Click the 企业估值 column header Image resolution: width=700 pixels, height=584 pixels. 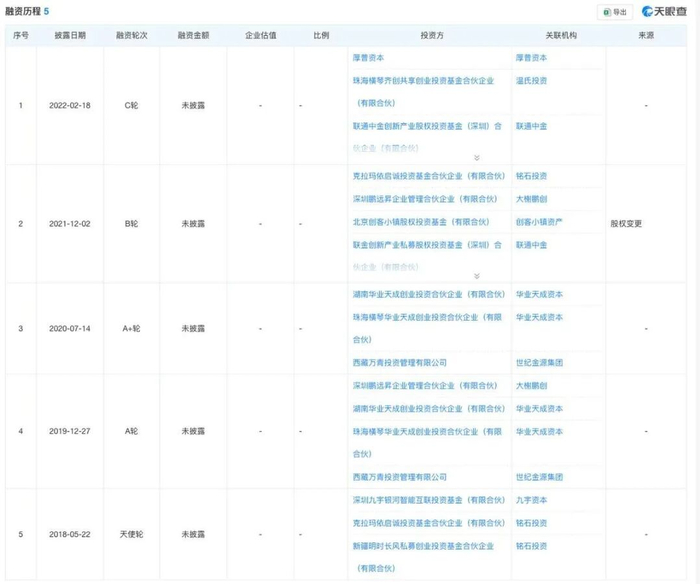point(260,35)
